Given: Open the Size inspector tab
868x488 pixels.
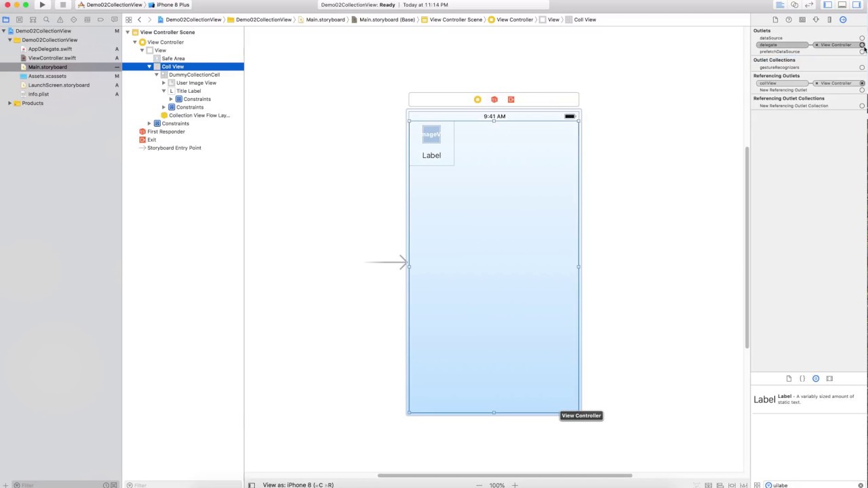Looking at the screenshot, I should 829,20.
